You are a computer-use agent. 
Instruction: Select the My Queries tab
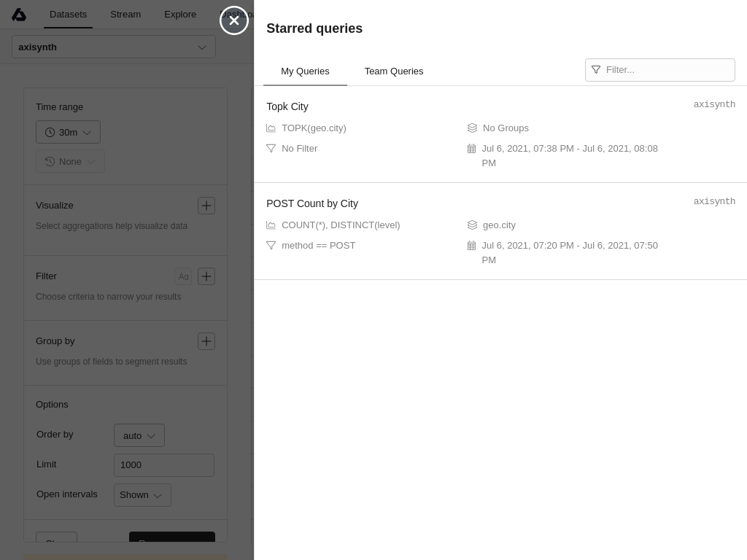(305, 71)
